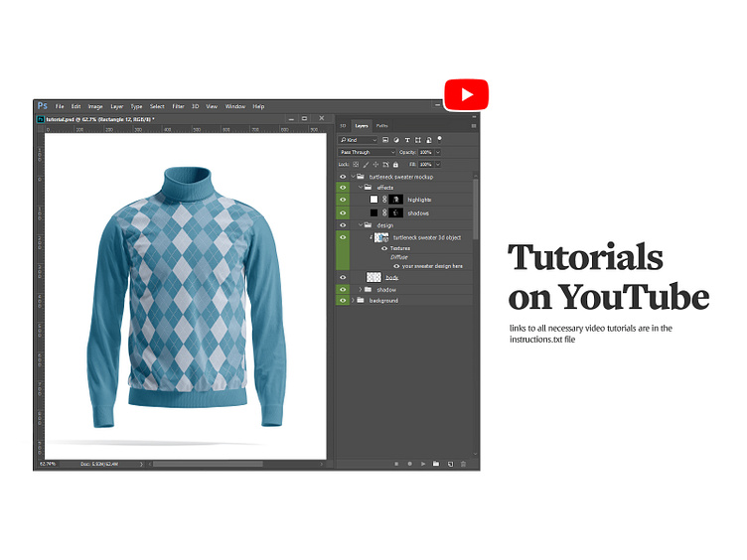Screen dimensions: 747x560
Task: Open the Filter menu
Action: (x=178, y=106)
